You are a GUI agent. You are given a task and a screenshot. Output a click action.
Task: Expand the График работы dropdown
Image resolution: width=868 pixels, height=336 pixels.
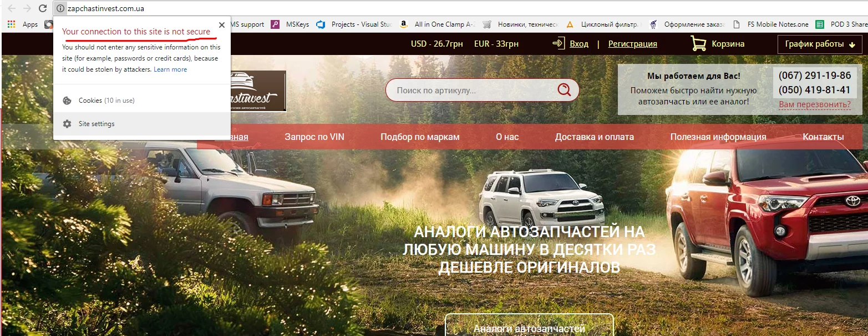coord(820,43)
